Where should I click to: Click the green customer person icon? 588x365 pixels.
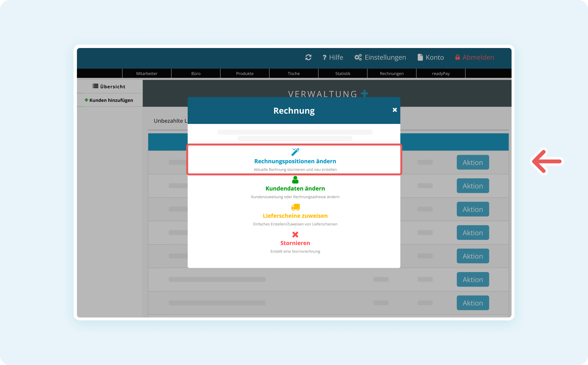(x=295, y=180)
